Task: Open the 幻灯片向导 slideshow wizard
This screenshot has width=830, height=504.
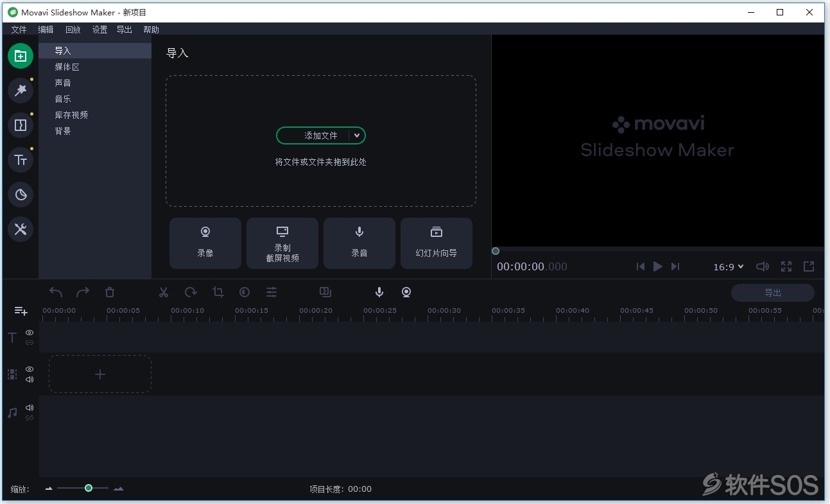Action: click(x=437, y=243)
